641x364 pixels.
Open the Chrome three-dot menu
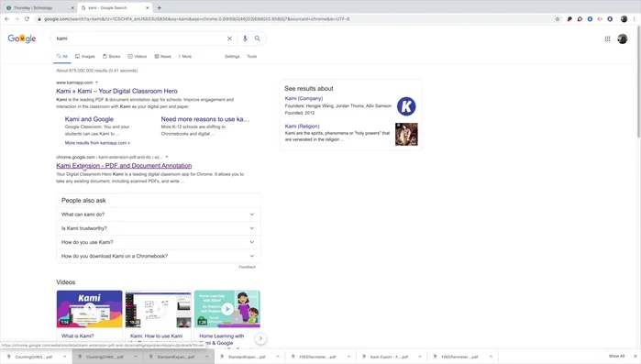(634, 18)
